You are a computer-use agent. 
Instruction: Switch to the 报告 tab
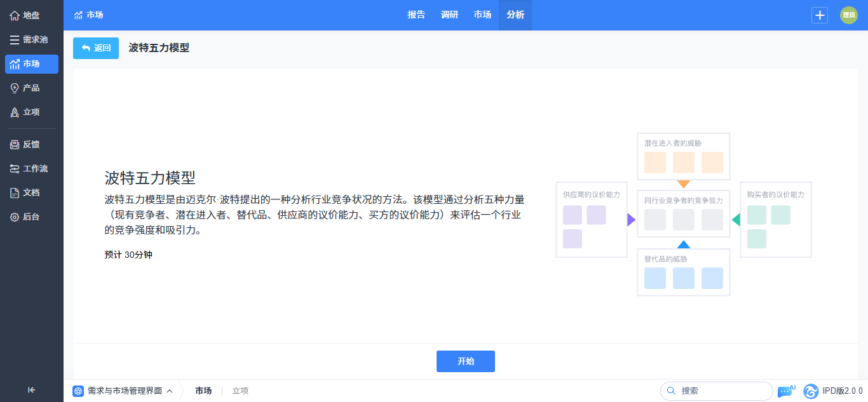pos(416,15)
